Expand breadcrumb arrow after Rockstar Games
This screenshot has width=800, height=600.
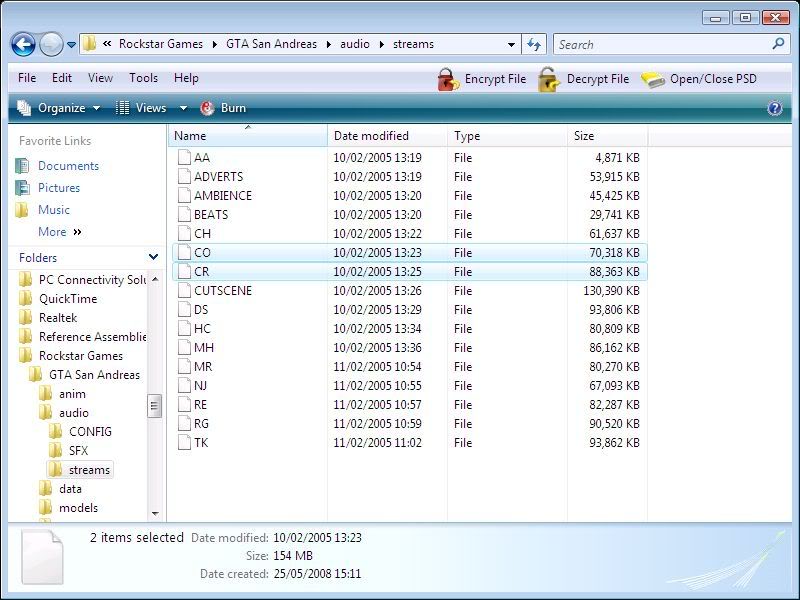pos(214,44)
